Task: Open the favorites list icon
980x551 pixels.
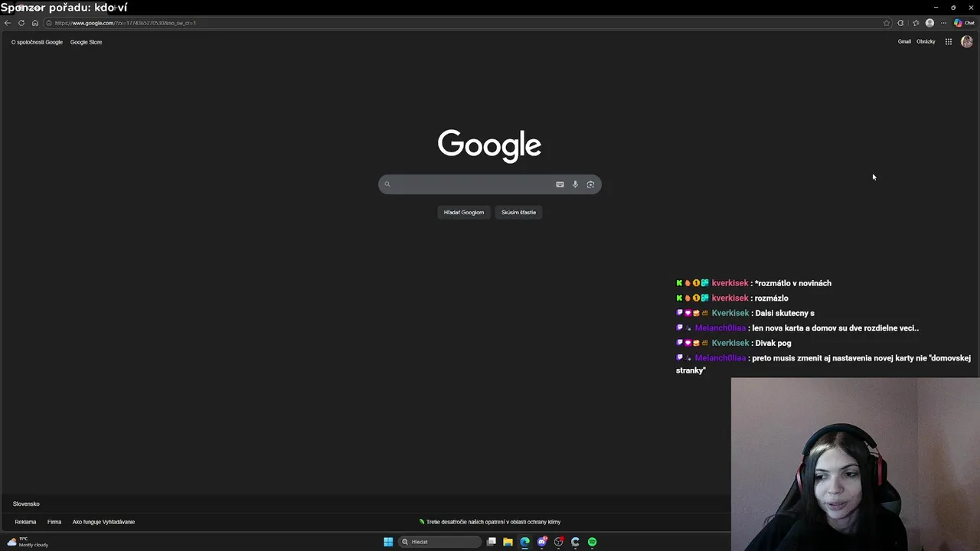Action: tap(916, 23)
